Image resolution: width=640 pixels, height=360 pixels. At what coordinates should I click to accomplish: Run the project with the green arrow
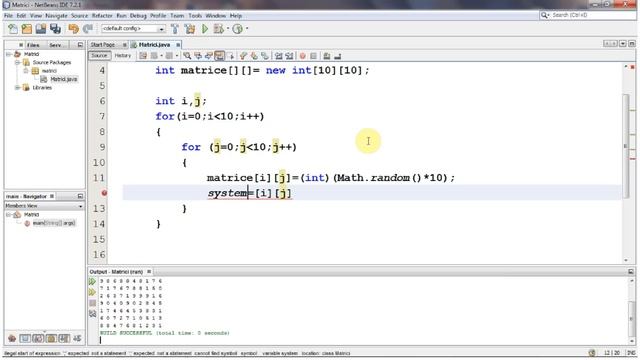click(x=205, y=29)
